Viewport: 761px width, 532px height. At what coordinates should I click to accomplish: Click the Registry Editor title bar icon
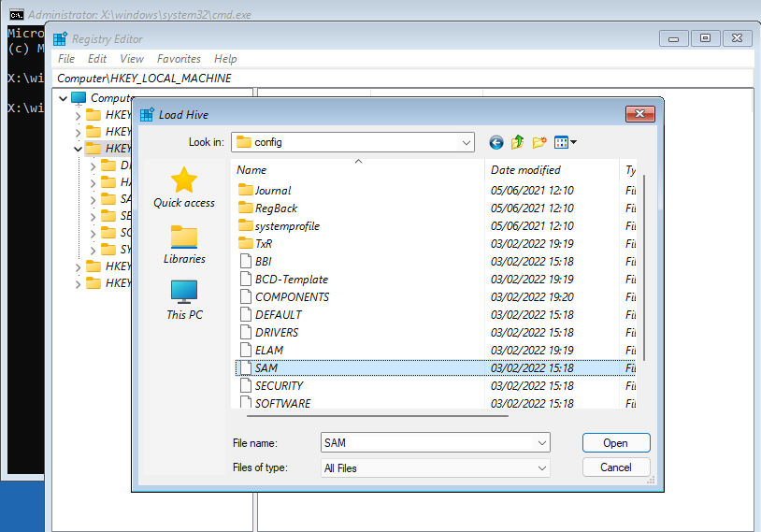pyautogui.click(x=60, y=39)
